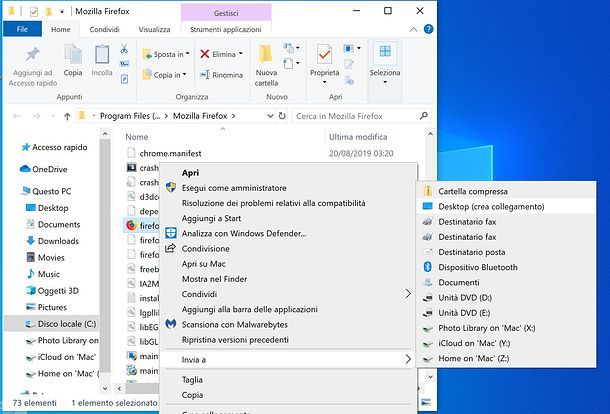Select Unità DVD (D:) in submenu
Image resolution: width=610 pixels, height=414 pixels.
[x=506, y=297]
